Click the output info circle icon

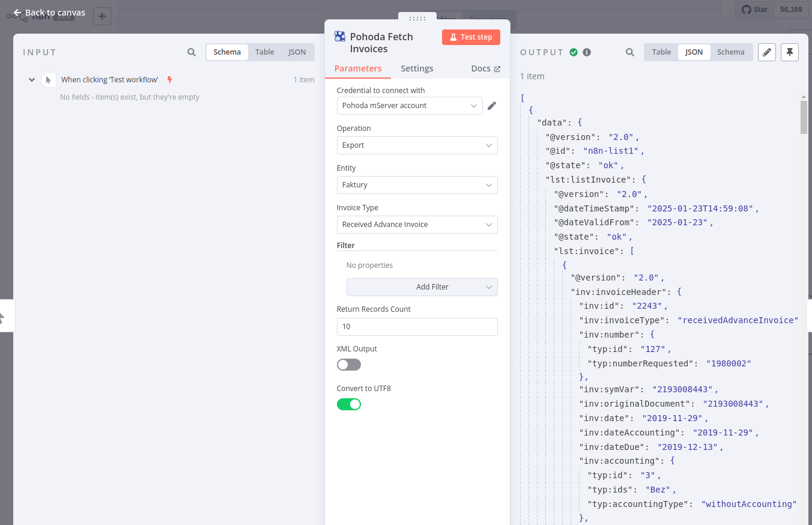click(x=587, y=52)
